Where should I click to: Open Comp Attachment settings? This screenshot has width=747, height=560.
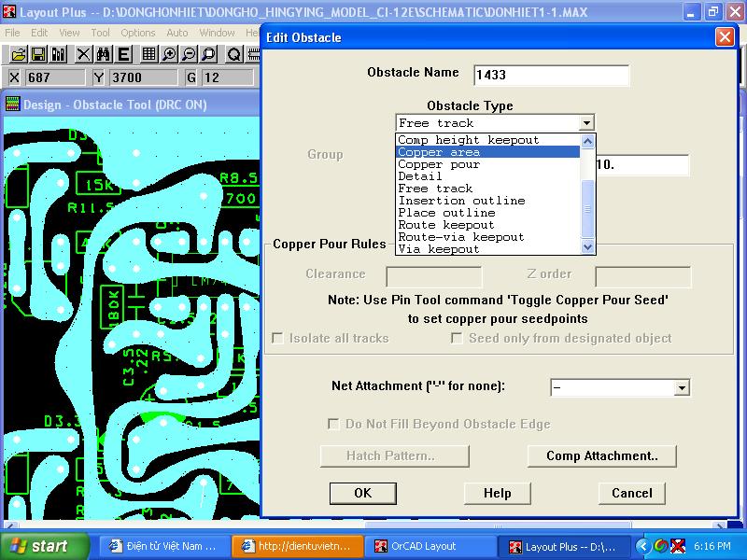click(x=601, y=456)
